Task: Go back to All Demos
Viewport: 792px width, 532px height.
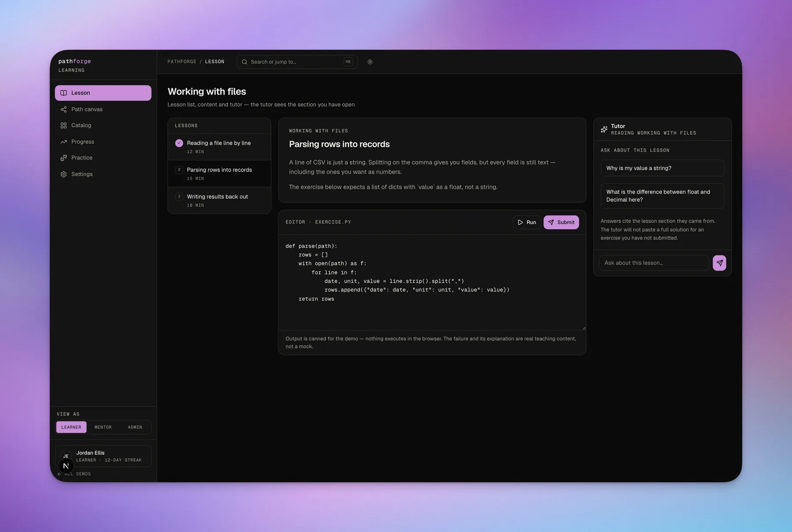Action: coord(74,474)
